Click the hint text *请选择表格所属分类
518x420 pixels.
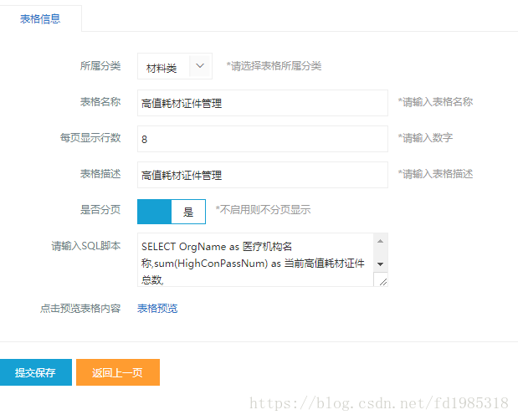tap(274, 66)
